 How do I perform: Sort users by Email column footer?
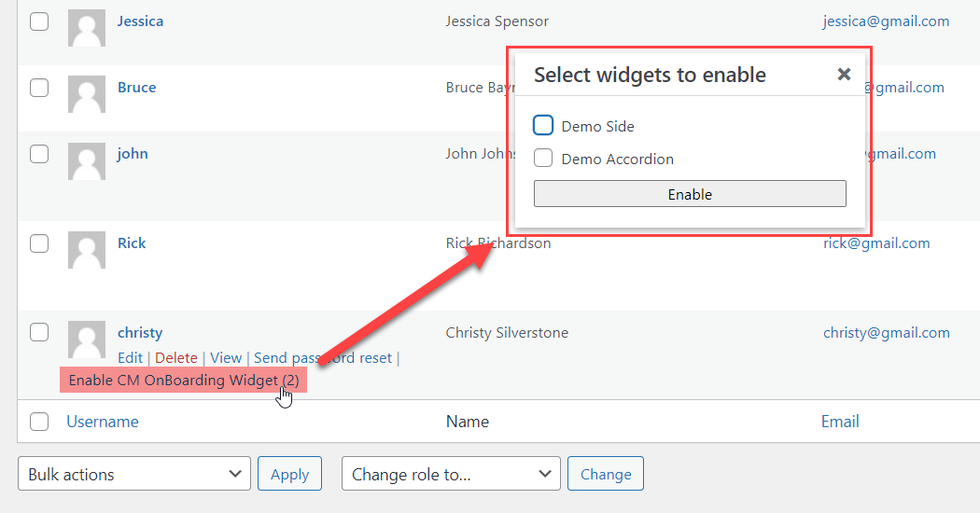(x=840, y=422)
